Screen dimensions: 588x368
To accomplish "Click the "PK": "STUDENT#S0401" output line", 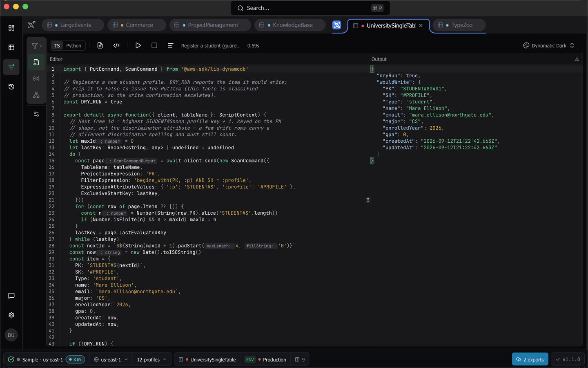I will 414,89.
